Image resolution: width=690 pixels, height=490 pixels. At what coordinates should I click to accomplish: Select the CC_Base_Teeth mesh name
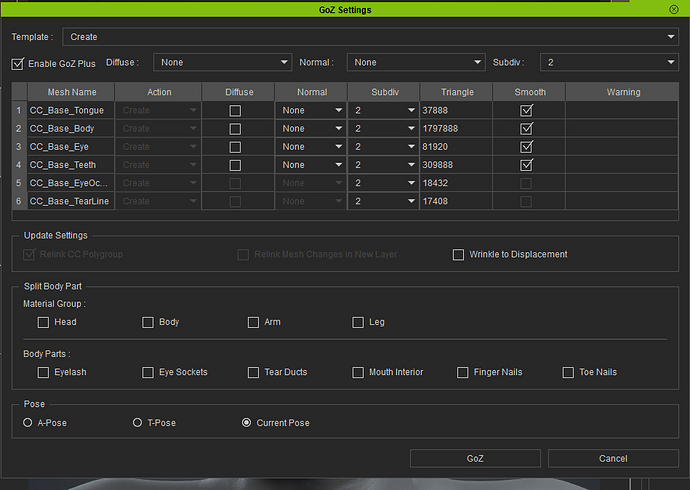click(63, 165)
